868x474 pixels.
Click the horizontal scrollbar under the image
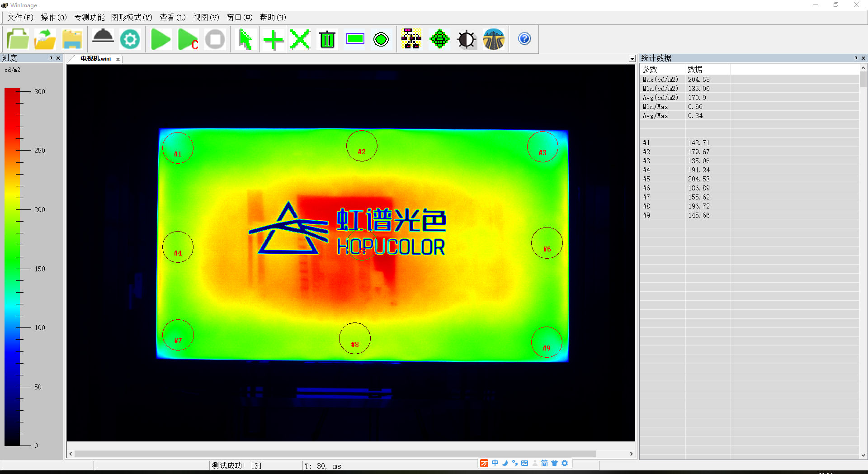tap(335, 454)
